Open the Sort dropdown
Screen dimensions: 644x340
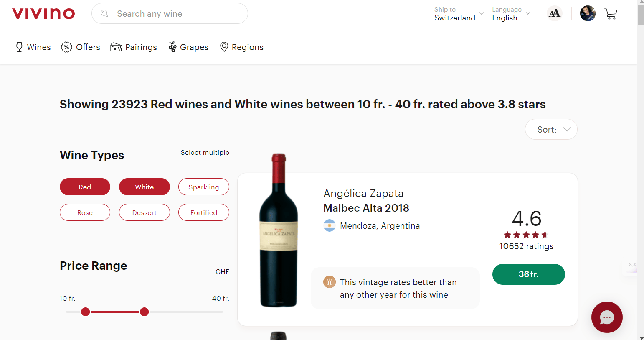pyautogui.click(x=551, y=129)
